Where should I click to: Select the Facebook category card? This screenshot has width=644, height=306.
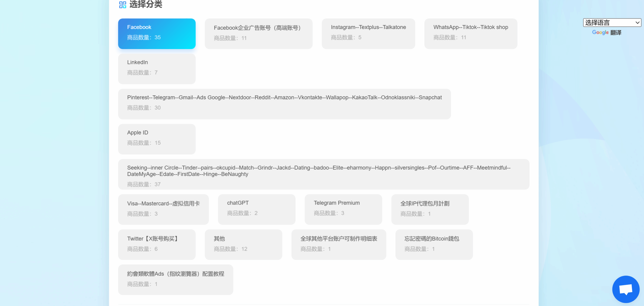tap(157, 33)
